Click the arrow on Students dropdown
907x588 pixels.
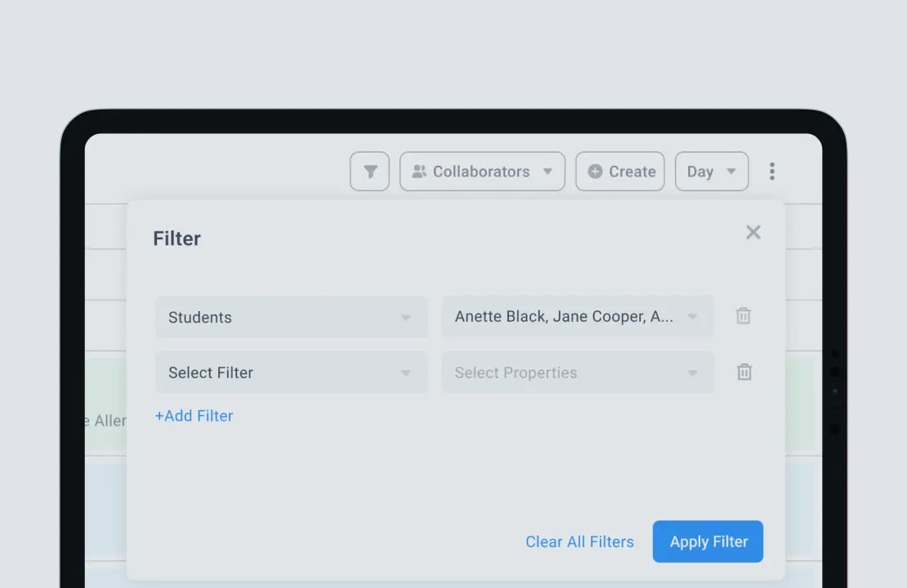[405, 318]
